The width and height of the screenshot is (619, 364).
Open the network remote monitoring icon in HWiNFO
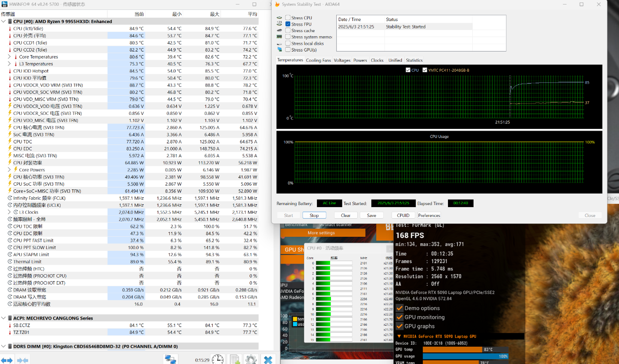click(170, 359)
